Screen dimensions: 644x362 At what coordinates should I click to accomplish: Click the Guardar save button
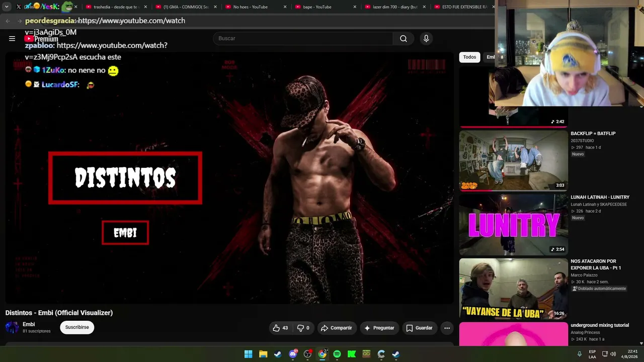click(419, 328)
